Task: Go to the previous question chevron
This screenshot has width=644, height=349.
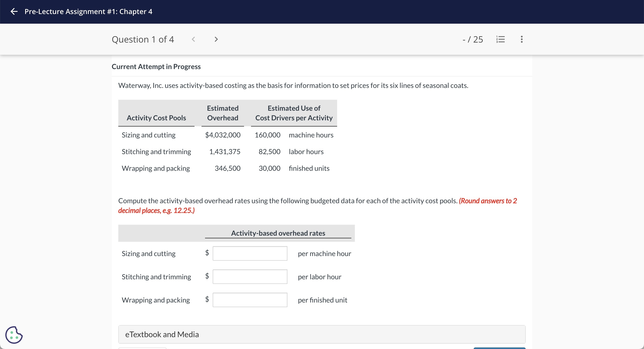Action: 193,39
